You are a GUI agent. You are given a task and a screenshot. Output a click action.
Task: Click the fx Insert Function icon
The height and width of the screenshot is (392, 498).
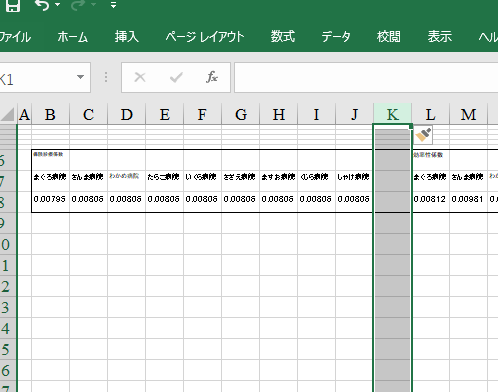[212, 77]
